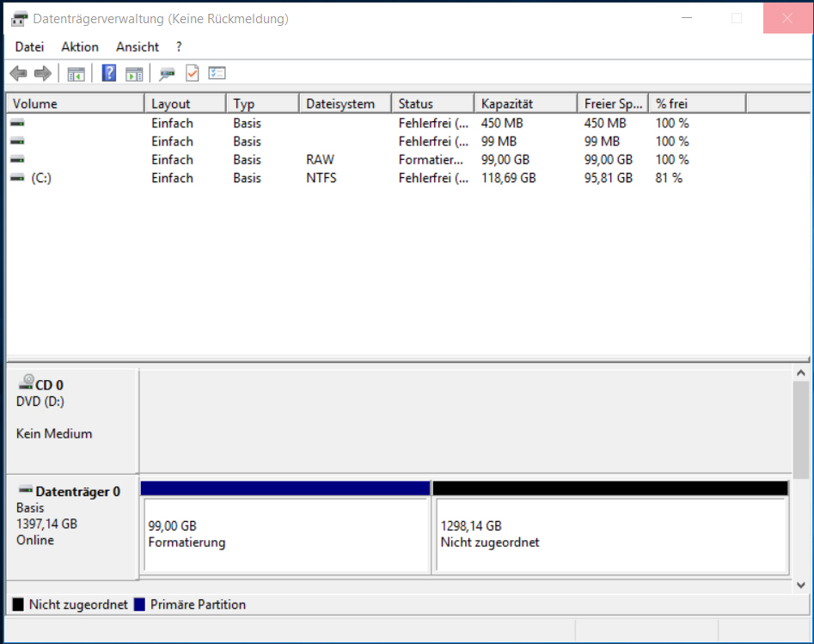Click the 95,81 GB free space cell
This screenshot has width=814, height=644.
[609, 178]
